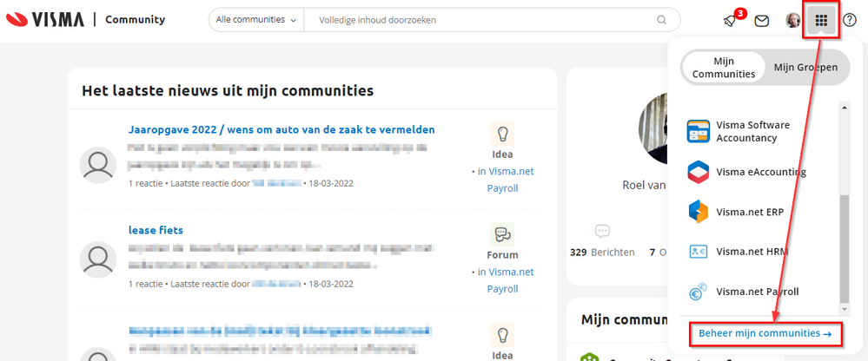The width and height of the screenshot is (868, 361).
Task: Open the Visma.net Payroll euro icon
Action: tap(698, 292)
